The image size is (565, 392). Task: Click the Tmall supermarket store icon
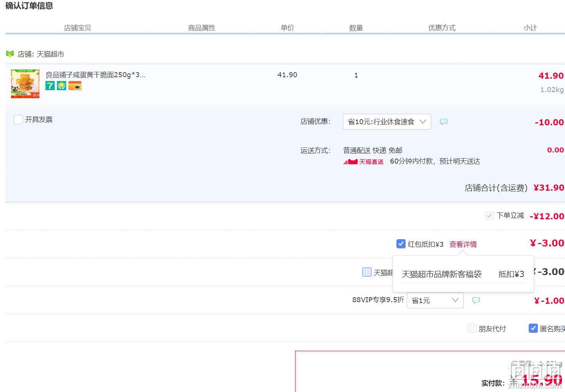click(10, 54)
